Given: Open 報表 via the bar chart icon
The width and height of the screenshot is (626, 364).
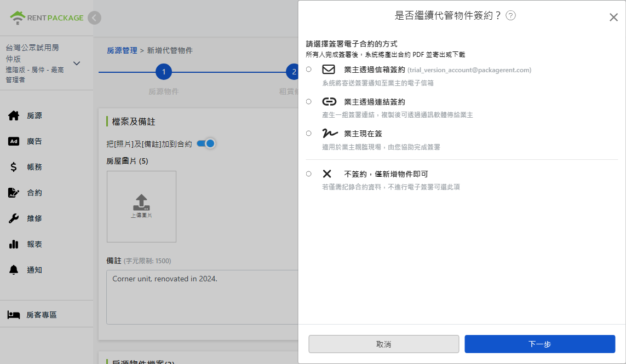Looking at the screenshot, I should click(x=14, y=244).
